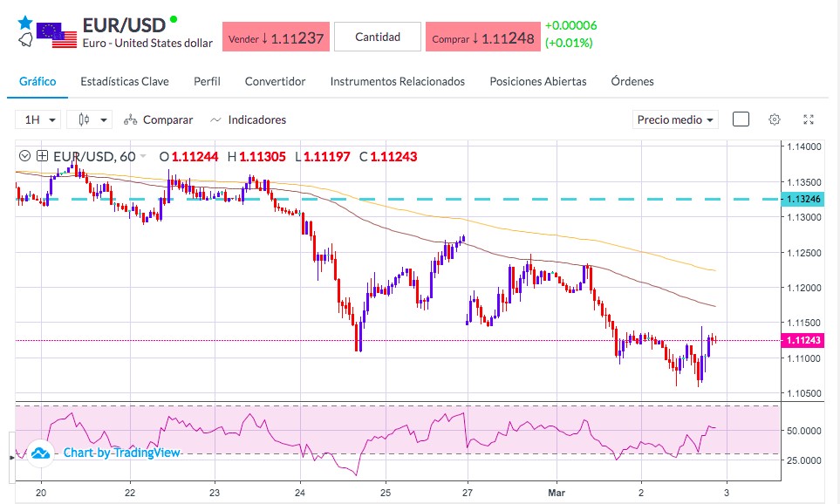Open the Instrumentos Relacionados tab
This screenshot has width=840, height=504.
click(398, 81)
